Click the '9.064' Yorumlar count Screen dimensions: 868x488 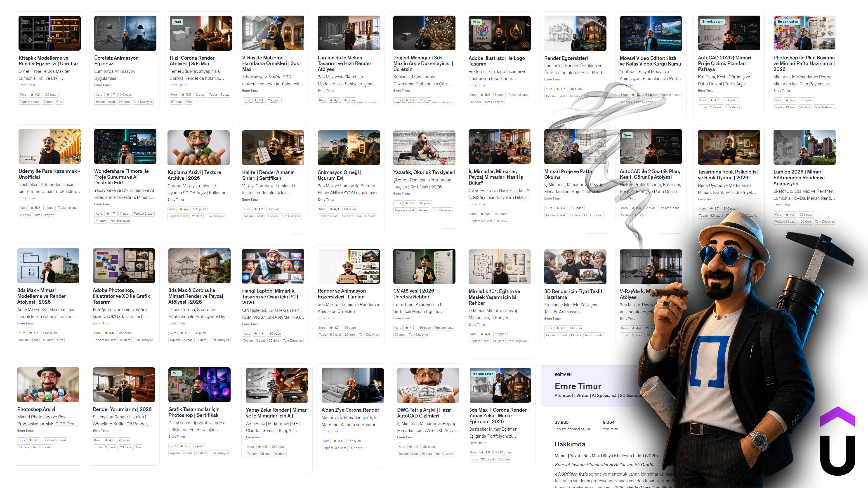click(609, 422)
